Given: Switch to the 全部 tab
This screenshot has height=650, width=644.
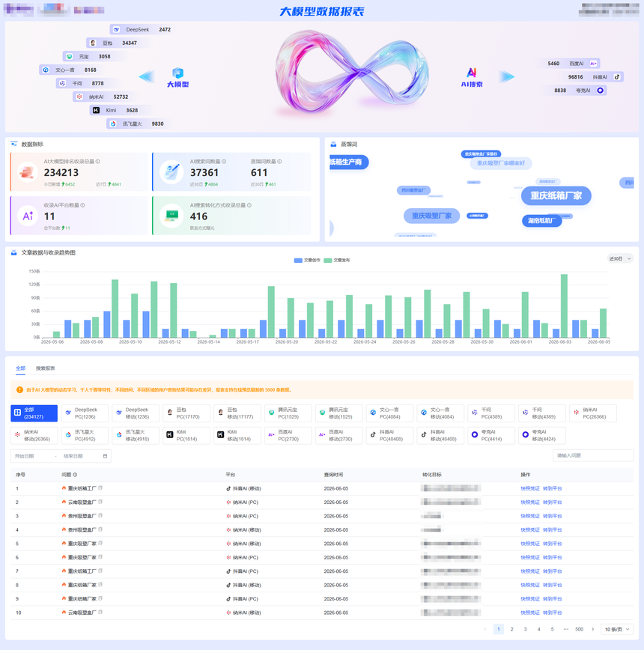Looking at the screenshot, I should [20, 368].
